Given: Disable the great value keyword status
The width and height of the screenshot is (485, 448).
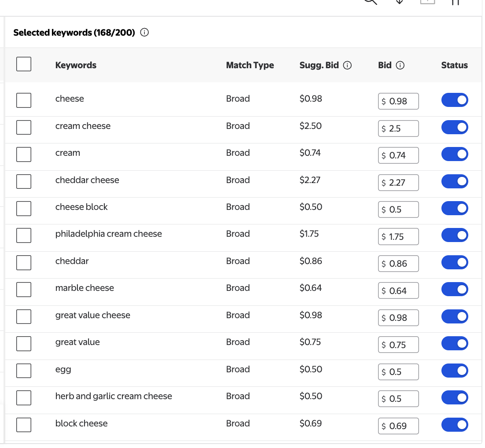Looking at the screenshot, I should click(x=455, y=343).
